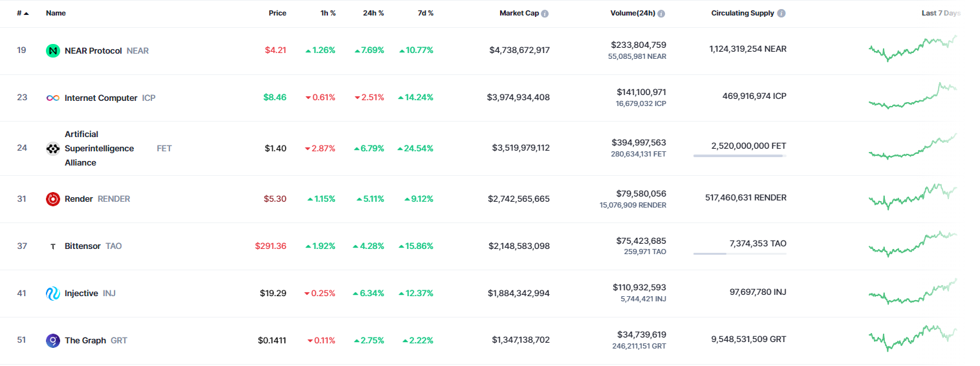The height and width of the screenshot is (366, 980).
Task: Click FET 7d change 24.54%
Action: tap(415, 148)
